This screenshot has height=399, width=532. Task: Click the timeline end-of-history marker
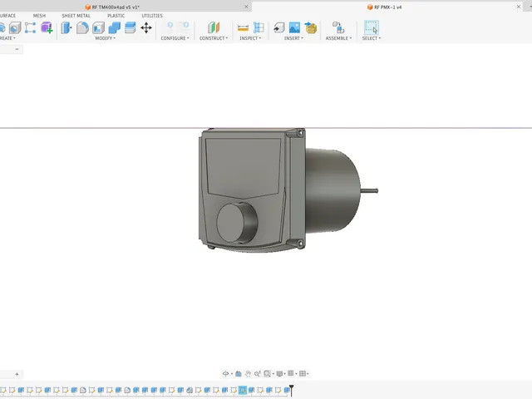coord(292,390)
